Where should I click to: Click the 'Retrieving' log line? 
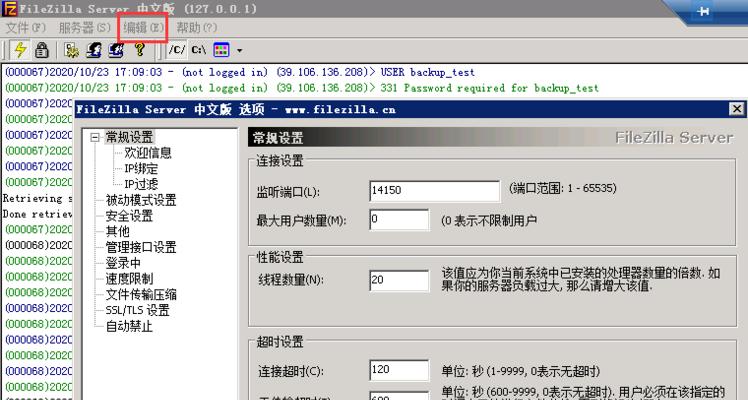37,198
